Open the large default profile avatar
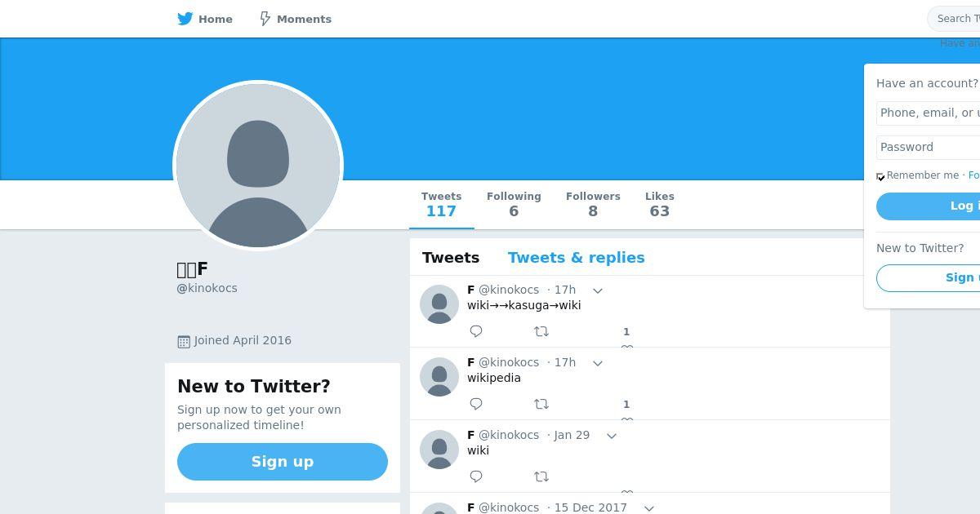The image size is (980, 514). [258, 166]
